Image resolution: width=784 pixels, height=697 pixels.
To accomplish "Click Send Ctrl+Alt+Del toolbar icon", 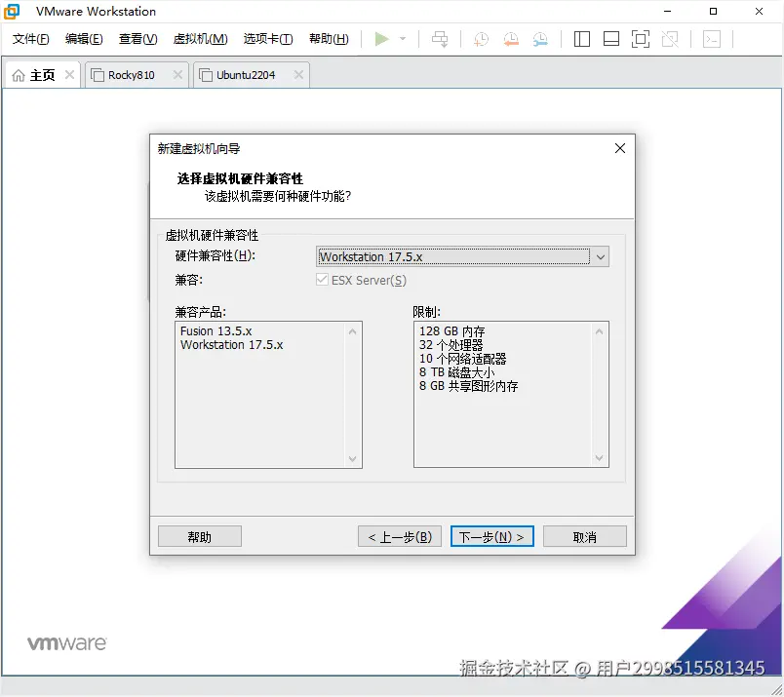I will coord(440,39).
